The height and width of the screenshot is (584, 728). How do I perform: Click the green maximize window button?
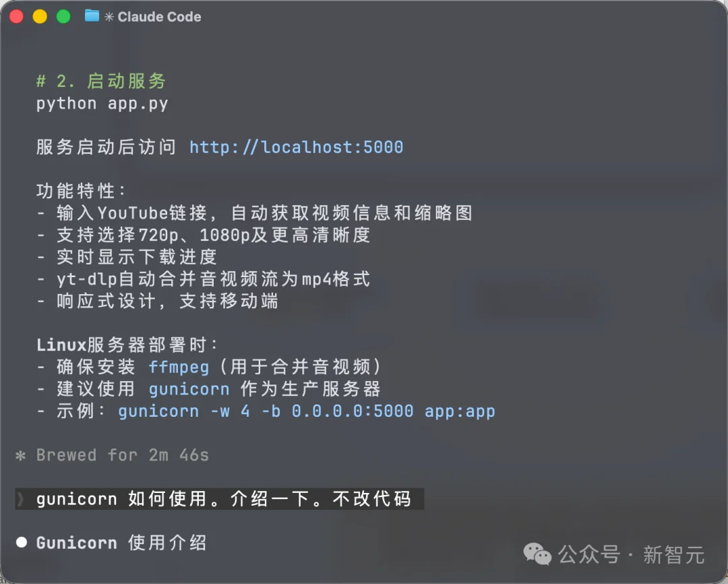(63, 17)
